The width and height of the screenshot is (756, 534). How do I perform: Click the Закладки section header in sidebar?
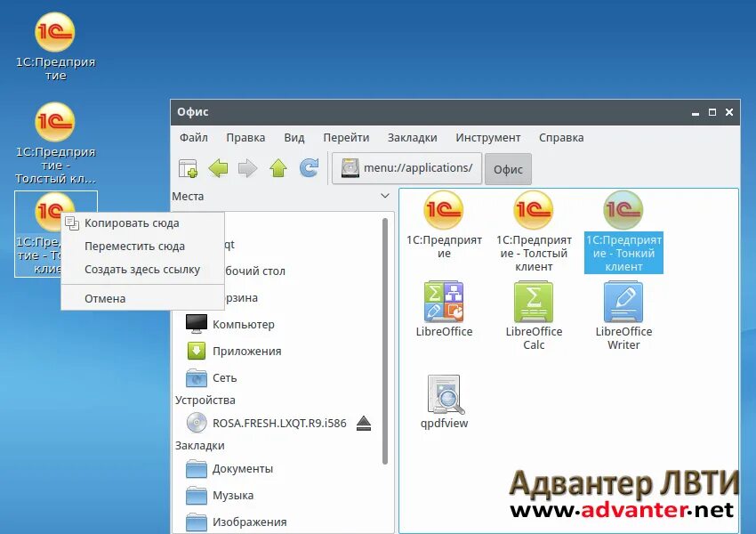click(x=199, y=445)
